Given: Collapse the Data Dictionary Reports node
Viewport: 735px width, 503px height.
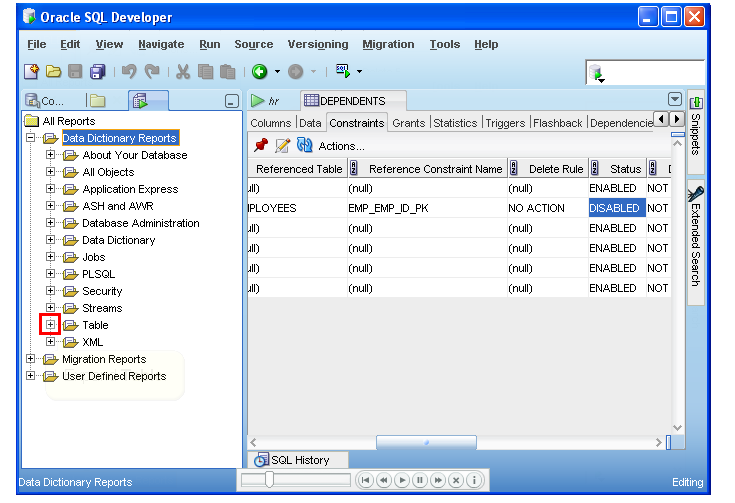Looking at the screenshot, I should [x=31, y=138].
